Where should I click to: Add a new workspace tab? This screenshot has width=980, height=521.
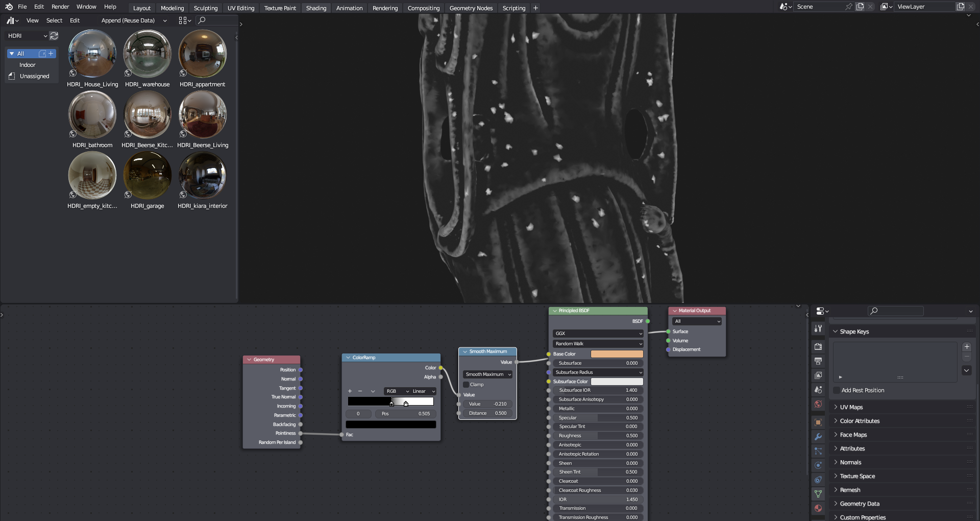(x=535, y=8)
